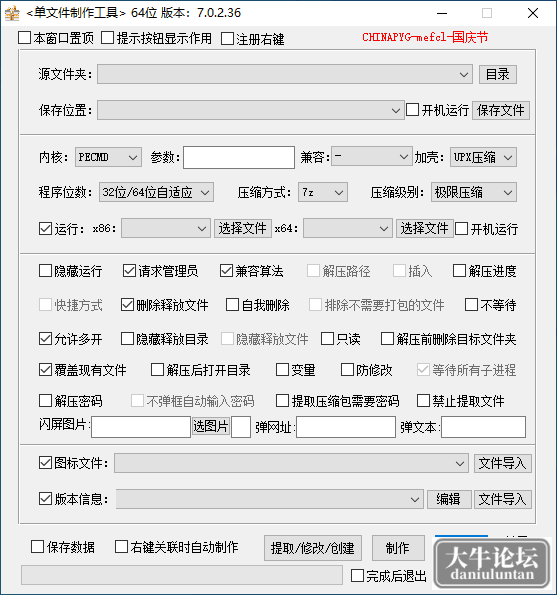
Task: Click the 弹文本 input field
Action: click(483, 427)
